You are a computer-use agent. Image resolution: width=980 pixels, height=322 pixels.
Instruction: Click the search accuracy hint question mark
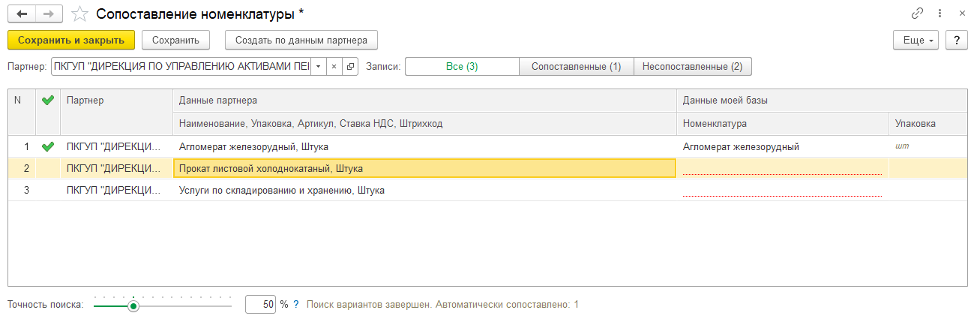296,305
